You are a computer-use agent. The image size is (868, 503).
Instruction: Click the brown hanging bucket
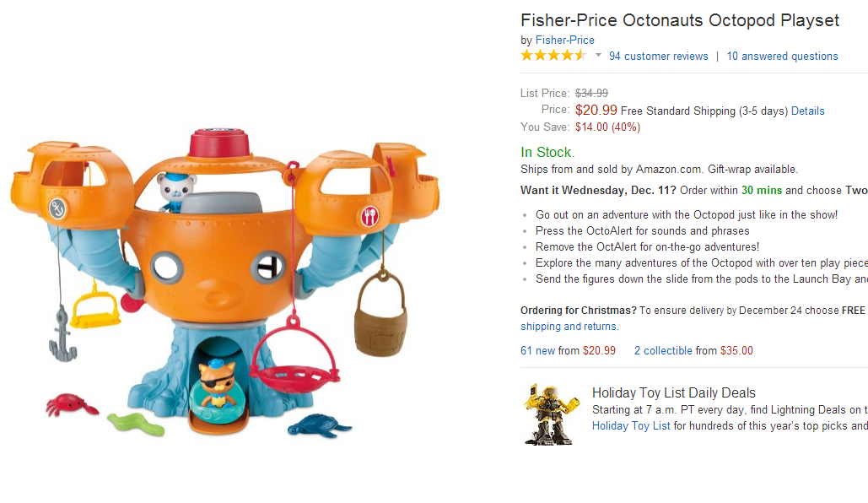tap(380, 316)
